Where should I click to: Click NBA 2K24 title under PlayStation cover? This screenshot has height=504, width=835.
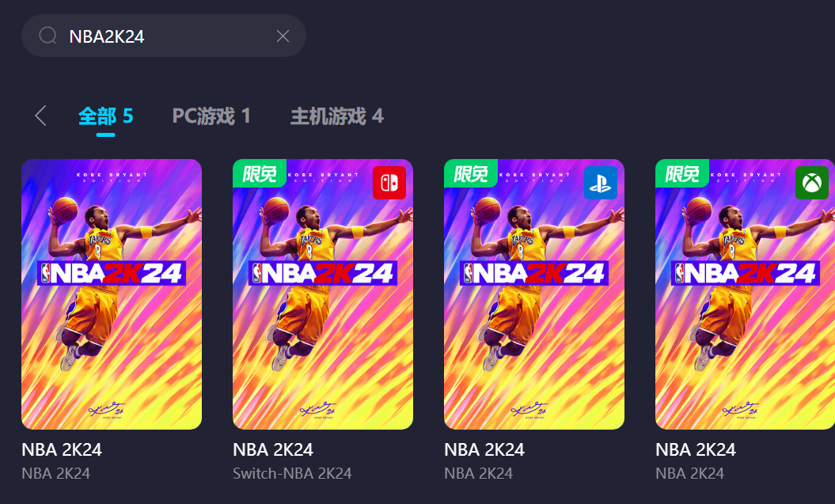click(484, 449)
